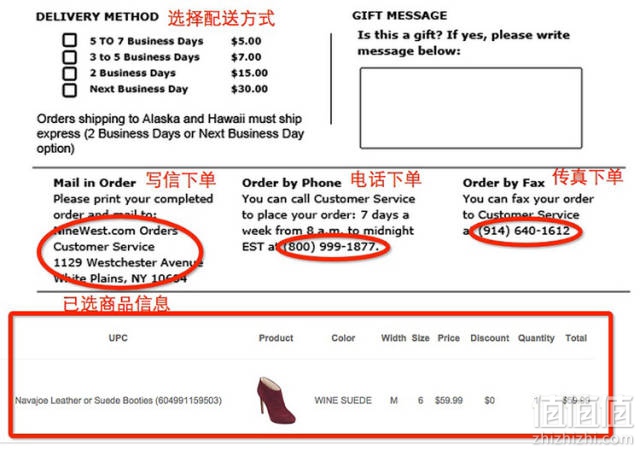The image size is (640, 451).
Task: Click the Discount column header
Action: (490, 338)
